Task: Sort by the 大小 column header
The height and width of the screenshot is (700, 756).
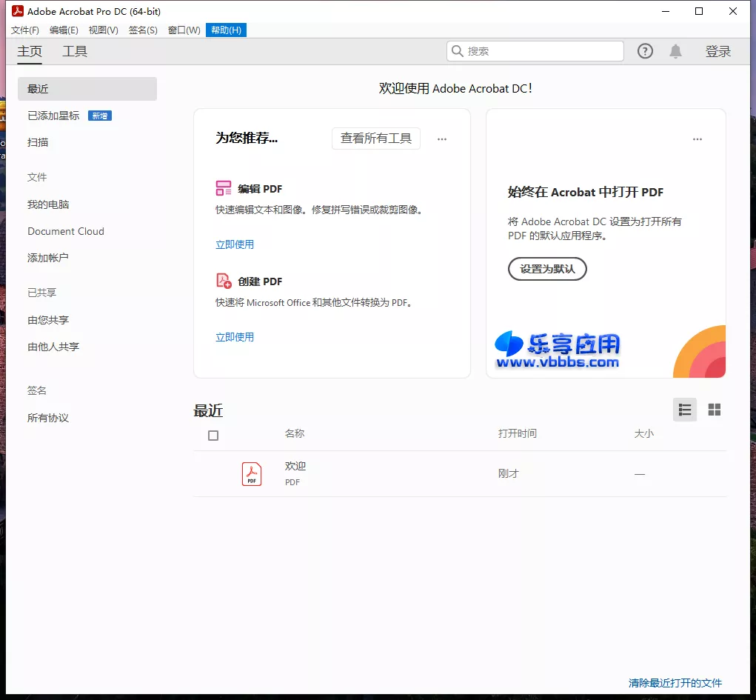Action: 643,433
